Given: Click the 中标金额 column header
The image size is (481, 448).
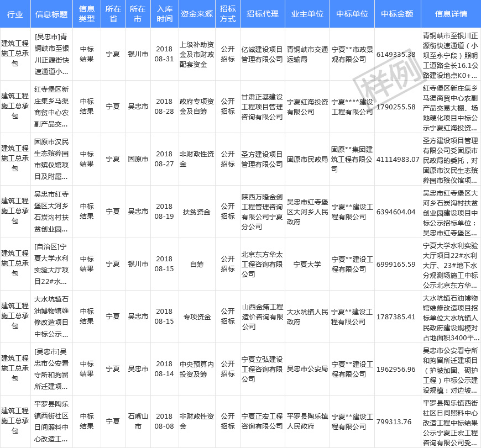Looking at the screenshot, I should coord(396,14).
